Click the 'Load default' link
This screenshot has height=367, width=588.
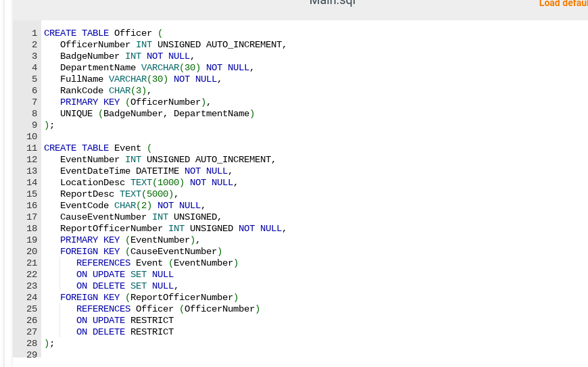(x=563, y=3)
